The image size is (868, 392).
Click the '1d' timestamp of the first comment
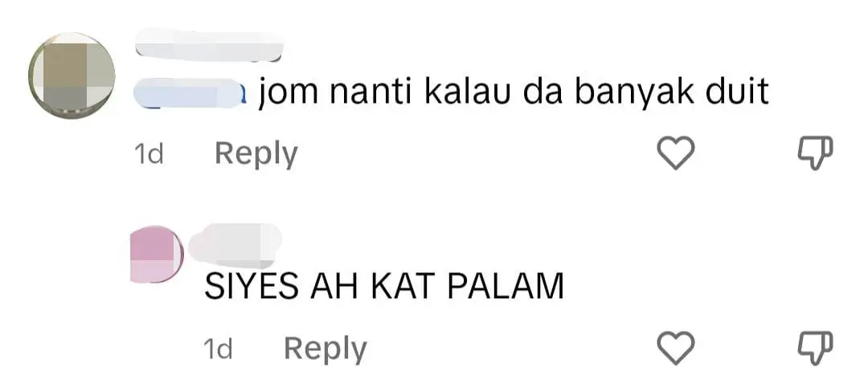(149, 154)
